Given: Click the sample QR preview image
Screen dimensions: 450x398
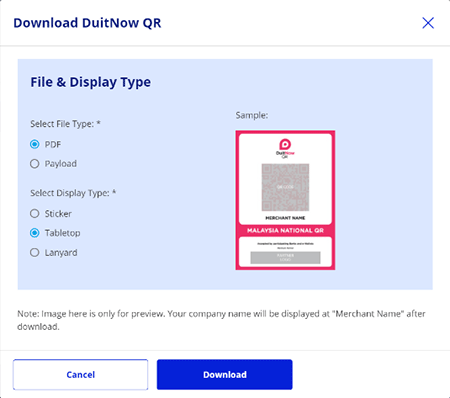Looking at the screenshot, I should (285, 200).
